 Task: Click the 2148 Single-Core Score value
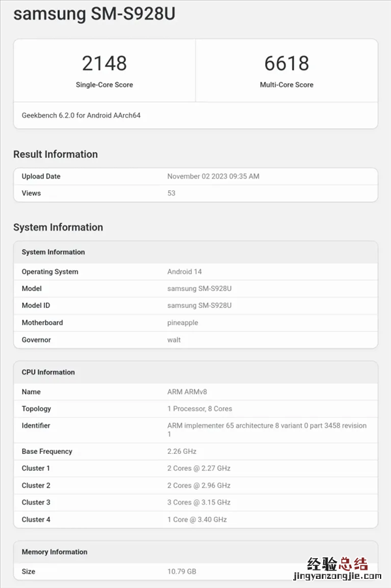point(104,63)
